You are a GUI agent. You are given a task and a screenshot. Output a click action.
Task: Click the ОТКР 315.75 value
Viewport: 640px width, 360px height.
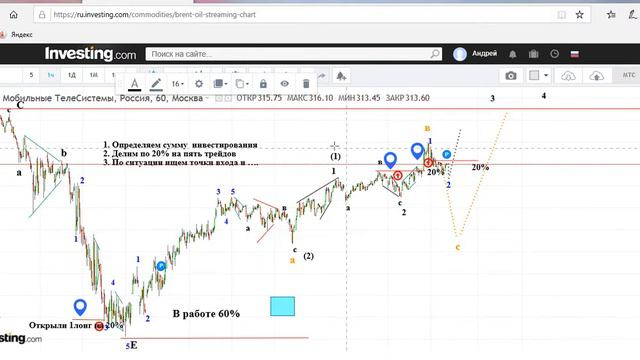tap(259, 98)
